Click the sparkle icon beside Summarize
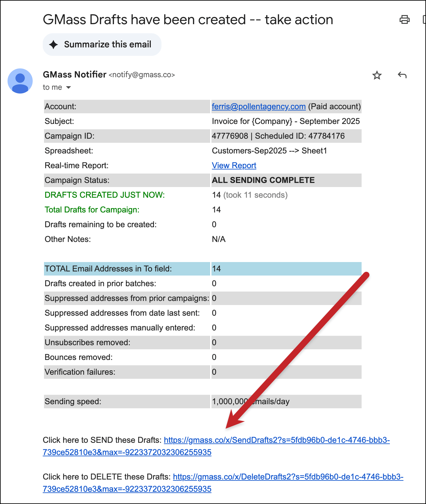The image size is (426, 504). pos(54,45)
